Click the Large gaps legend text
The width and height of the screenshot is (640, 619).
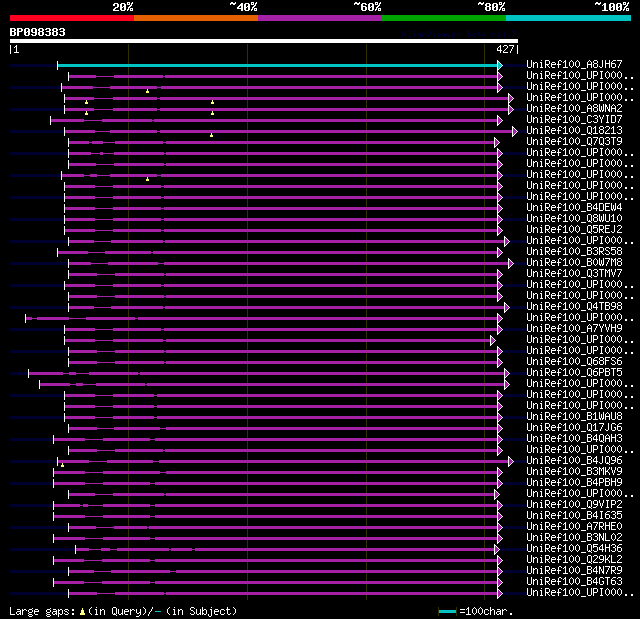click(42, 612)
